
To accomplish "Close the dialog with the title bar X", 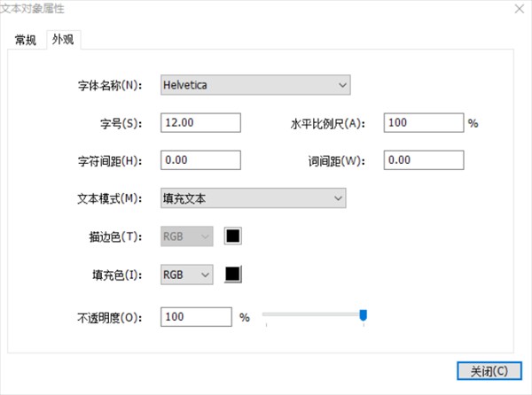I will click(518, 8).
